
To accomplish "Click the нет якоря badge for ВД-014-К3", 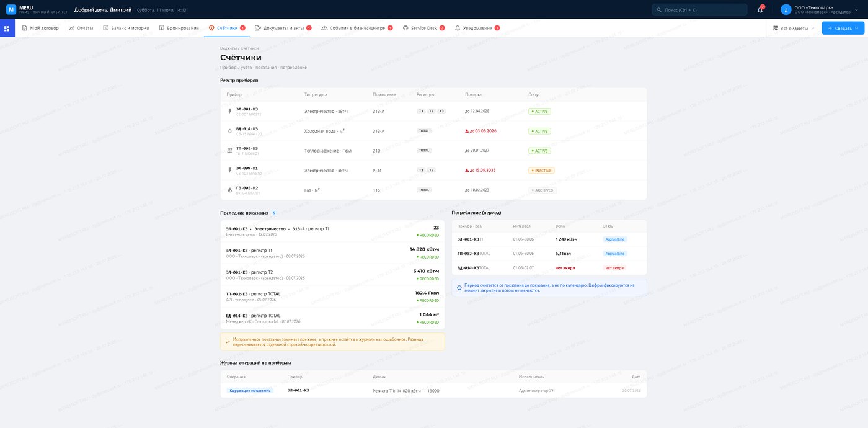I will coord(614,268).
